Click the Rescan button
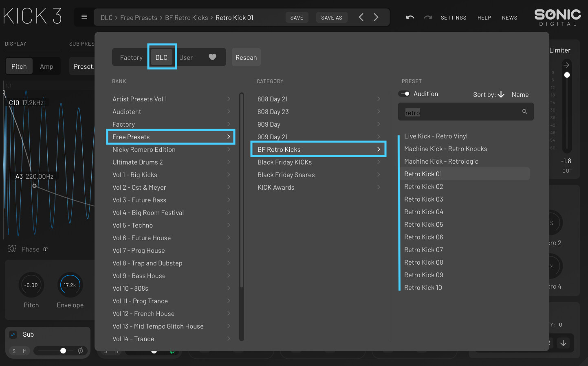This screenshot has width=588, height=366. pyautogui.click(x=246, y=57)
